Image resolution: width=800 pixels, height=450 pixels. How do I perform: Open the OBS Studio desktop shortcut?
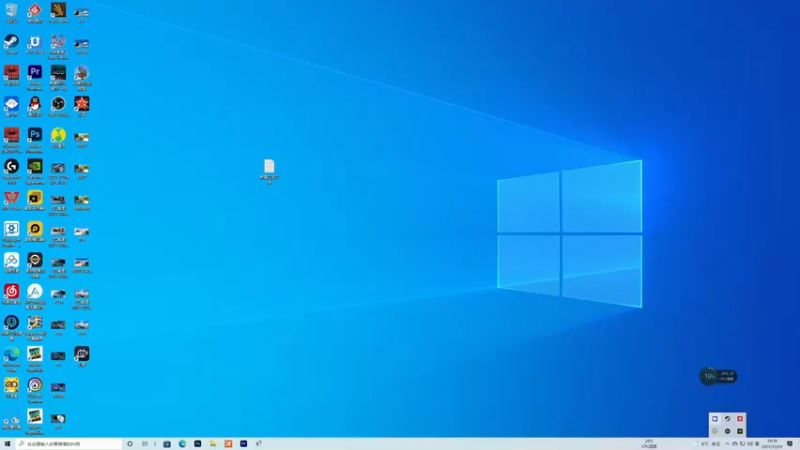coord(58,107)
